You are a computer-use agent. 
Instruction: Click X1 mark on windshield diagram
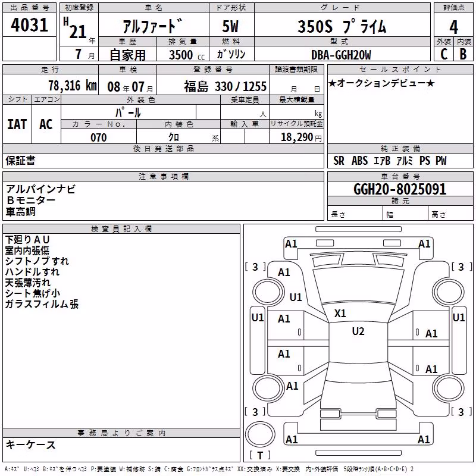point(340,314)
